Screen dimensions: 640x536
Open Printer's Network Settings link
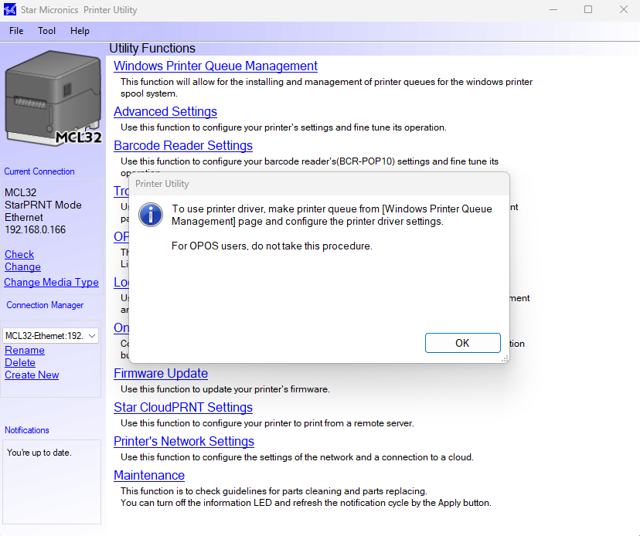tap(184, 442)
